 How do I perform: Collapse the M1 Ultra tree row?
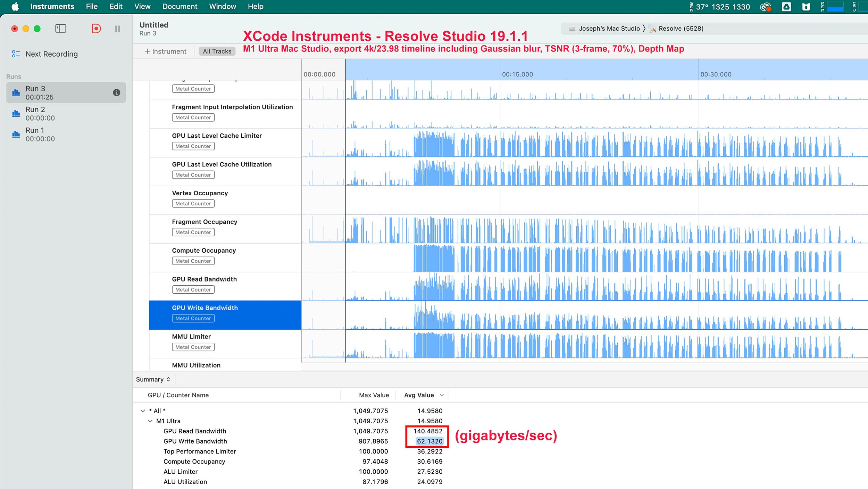pyautogui.click(x=150, y=421)
